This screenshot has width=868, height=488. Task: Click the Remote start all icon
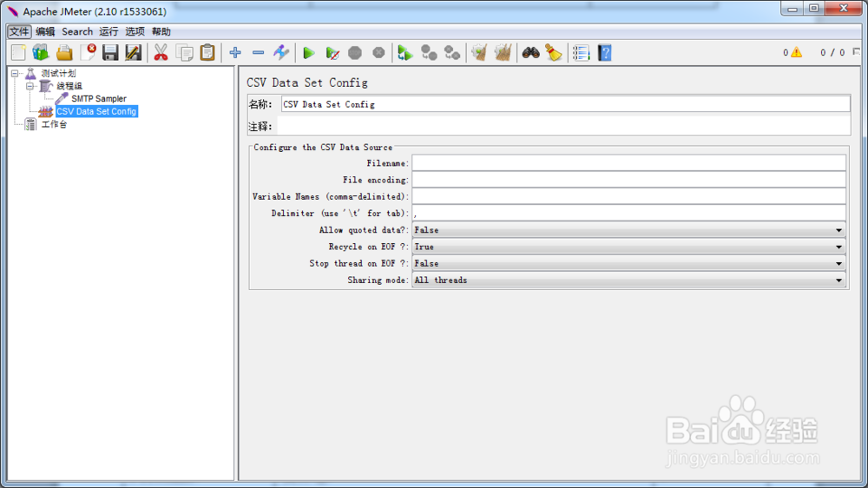point(405,53)
